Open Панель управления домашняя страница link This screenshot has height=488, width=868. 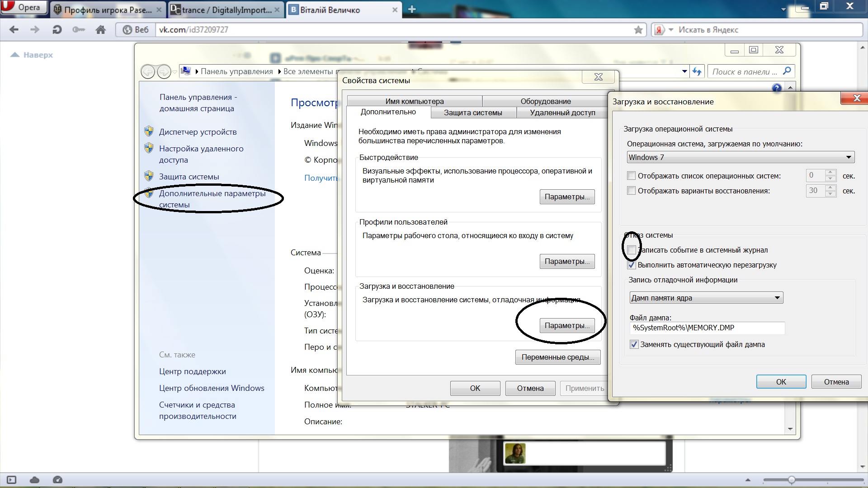[x=198, y=103]
